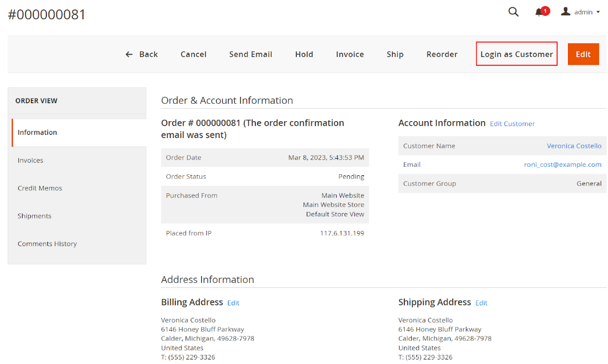
Task: View the Shipments tab
Action: pyautogui.click(x=34, y=216)
